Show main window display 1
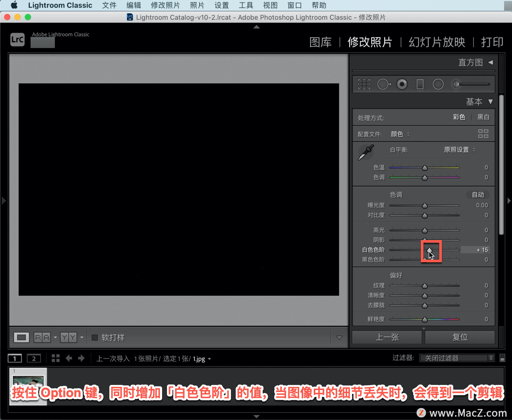This screenshot has height=420, width=512. pyautogui.click(x=15, y=358)
